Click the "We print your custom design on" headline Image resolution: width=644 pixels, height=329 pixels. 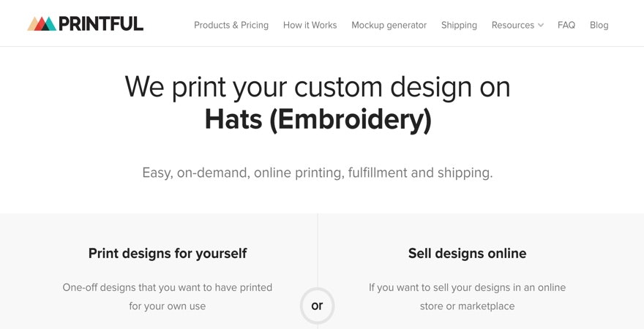coord(318,86)
